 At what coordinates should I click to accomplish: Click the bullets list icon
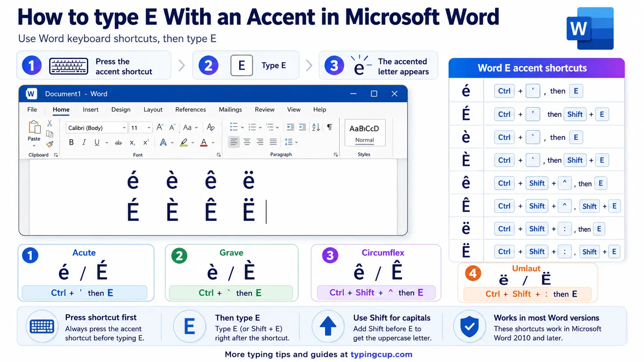tap(234, 127)
